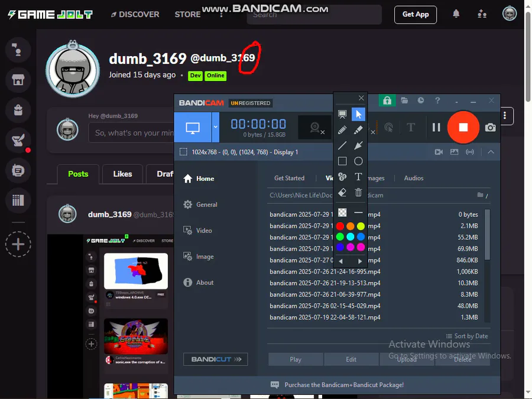Open screen recording mode dropdown arrow
The image size is (532, 399).
pos(215,127)
